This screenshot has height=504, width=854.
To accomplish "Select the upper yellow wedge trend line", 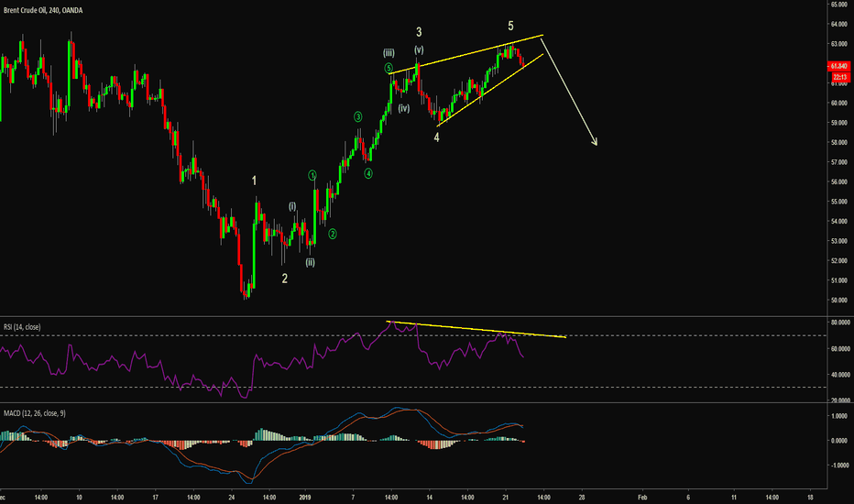I will 466,54.
